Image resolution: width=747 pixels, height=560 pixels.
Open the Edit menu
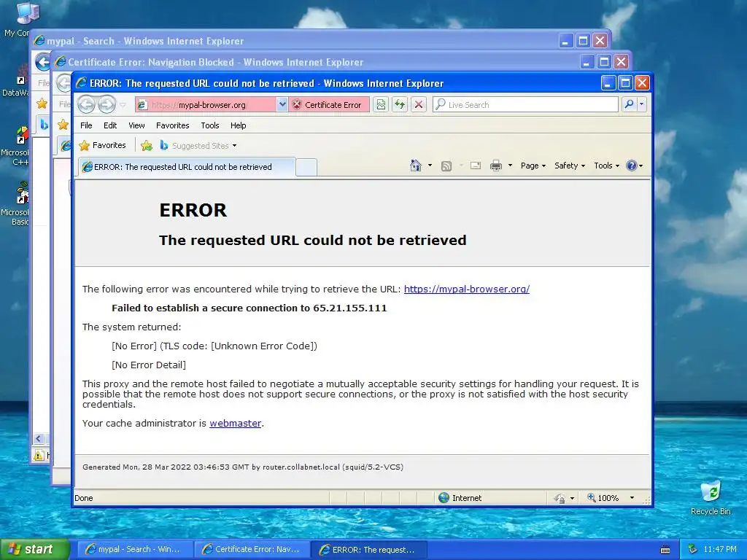pyautogui.click(x=110, y=125)
